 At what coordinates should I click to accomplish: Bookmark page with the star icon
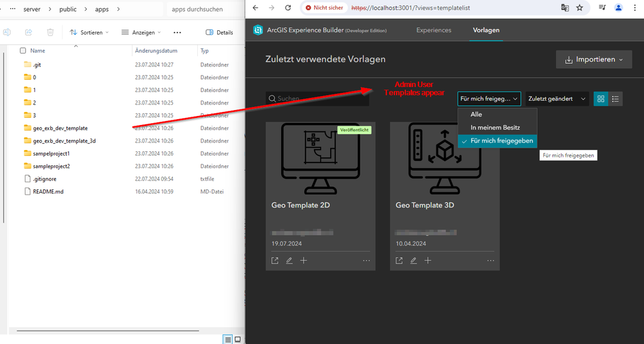click(580, 8)
